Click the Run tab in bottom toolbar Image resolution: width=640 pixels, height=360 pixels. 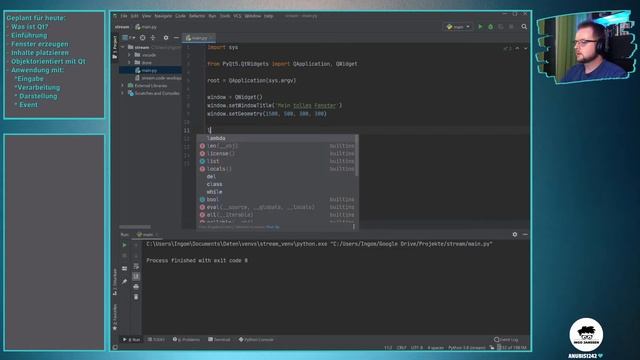coord(131,340)
